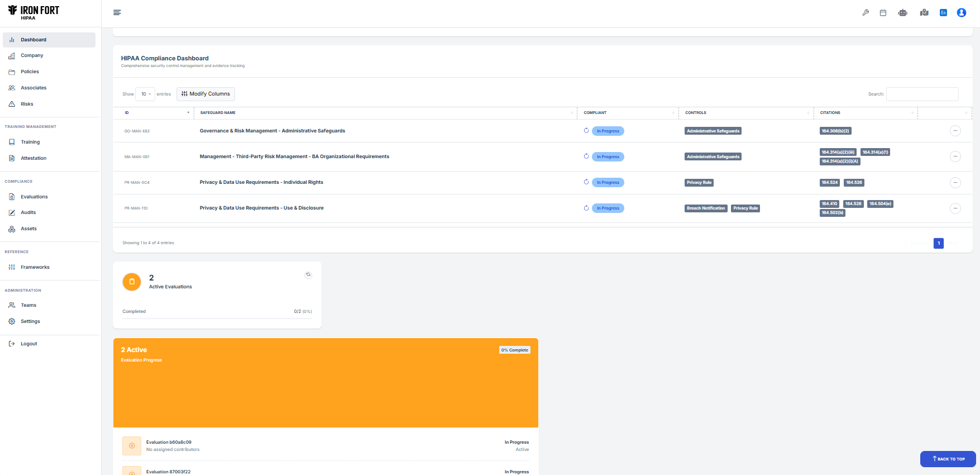Open the row actions menu for PR-MAN-11D
Screen dimensions: 980x475
(x=955, y=208)
